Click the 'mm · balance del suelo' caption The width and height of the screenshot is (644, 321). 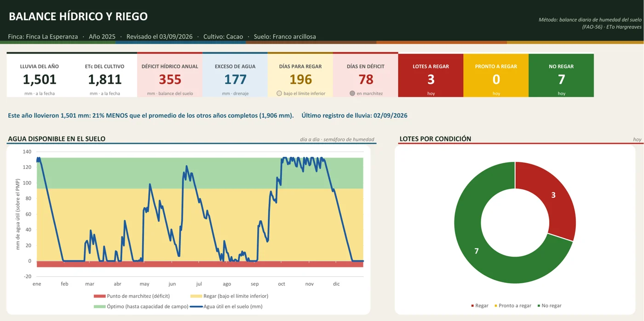pos(170,93)
